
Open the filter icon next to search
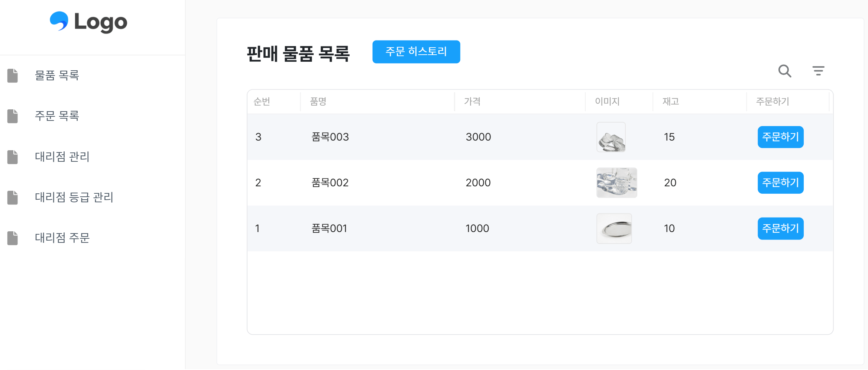819,71
